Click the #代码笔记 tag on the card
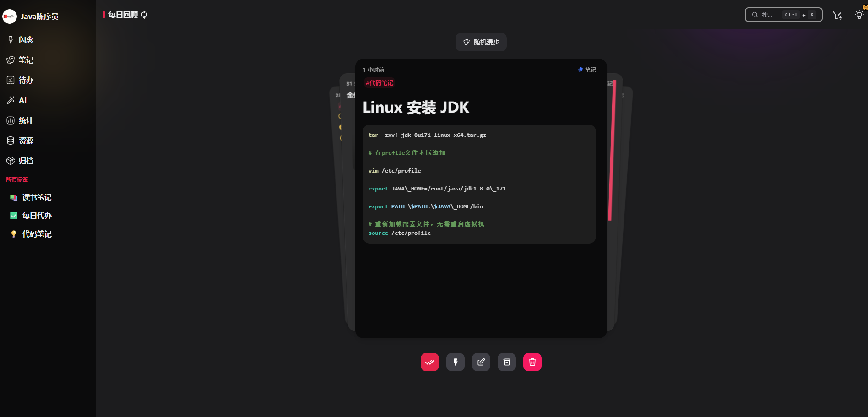Screen dimensions: 868x417 point(380,83)
